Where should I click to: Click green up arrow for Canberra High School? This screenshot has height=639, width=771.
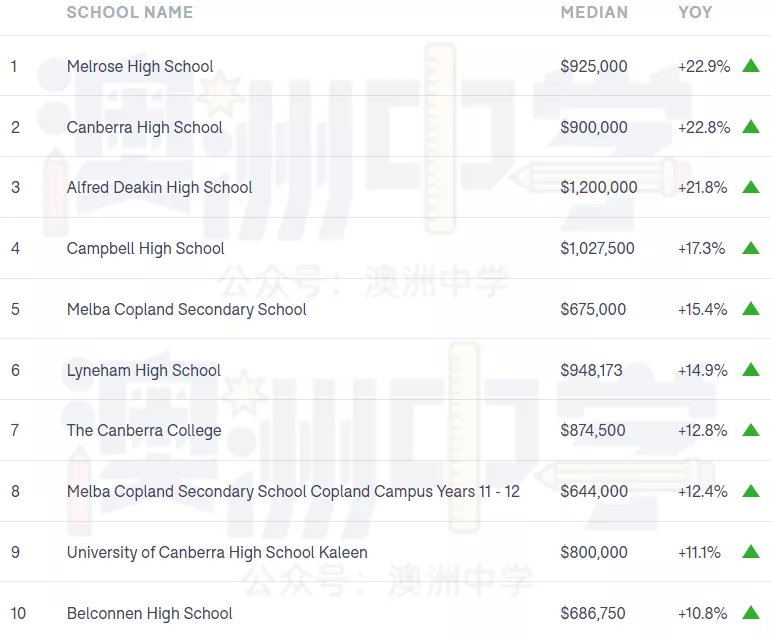click(751, 126)
